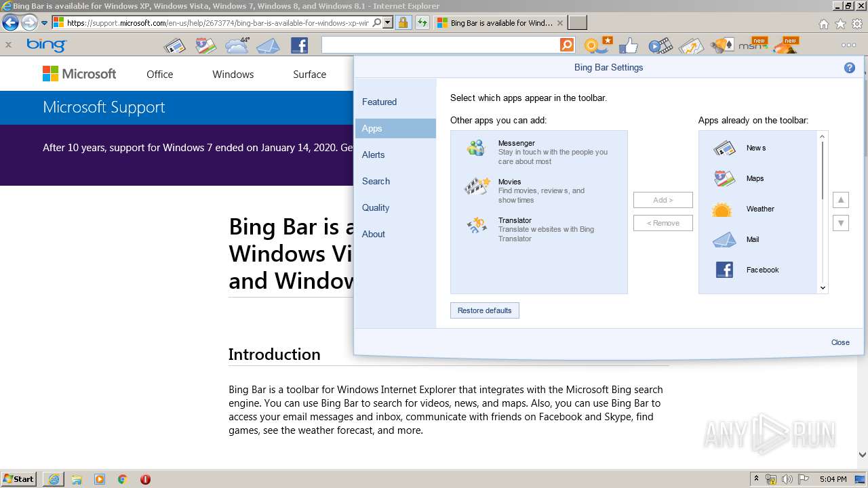The image size is (868, 488).
Task: Click the security lock icon in address bar
Action: click(x=403, y=23)
